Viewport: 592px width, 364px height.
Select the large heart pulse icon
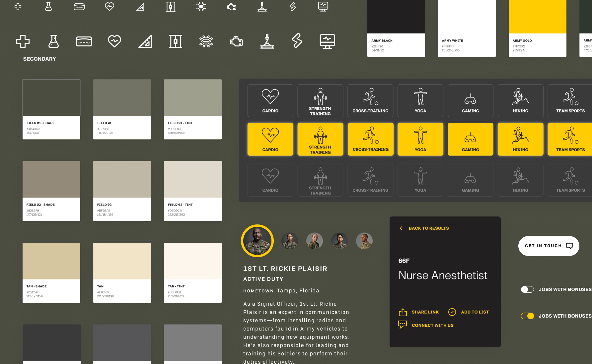pos(114,41)
